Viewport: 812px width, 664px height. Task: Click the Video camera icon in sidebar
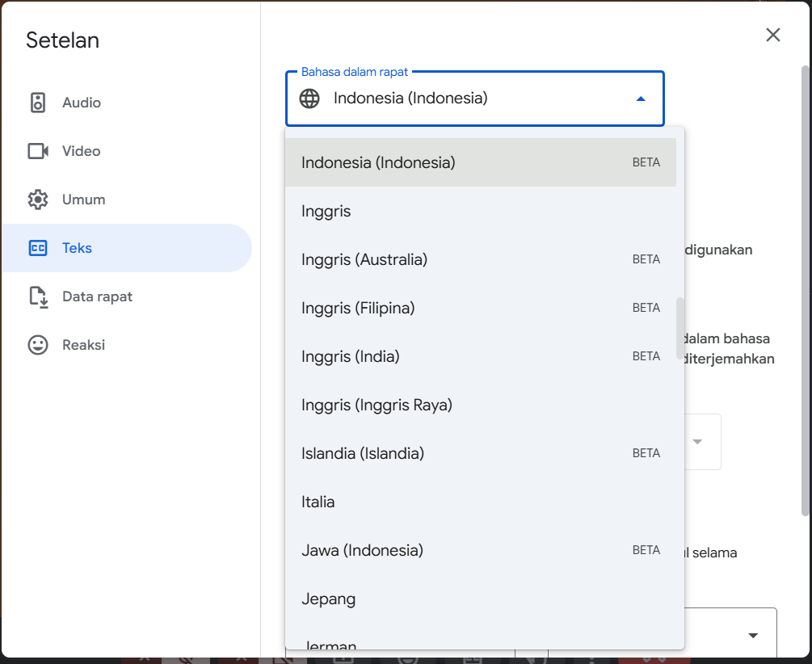click(38, 151)
